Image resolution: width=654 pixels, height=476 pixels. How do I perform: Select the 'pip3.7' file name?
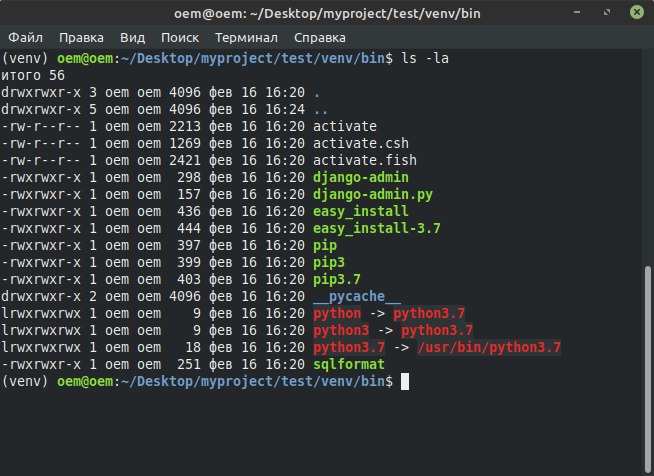pos(337,280)
